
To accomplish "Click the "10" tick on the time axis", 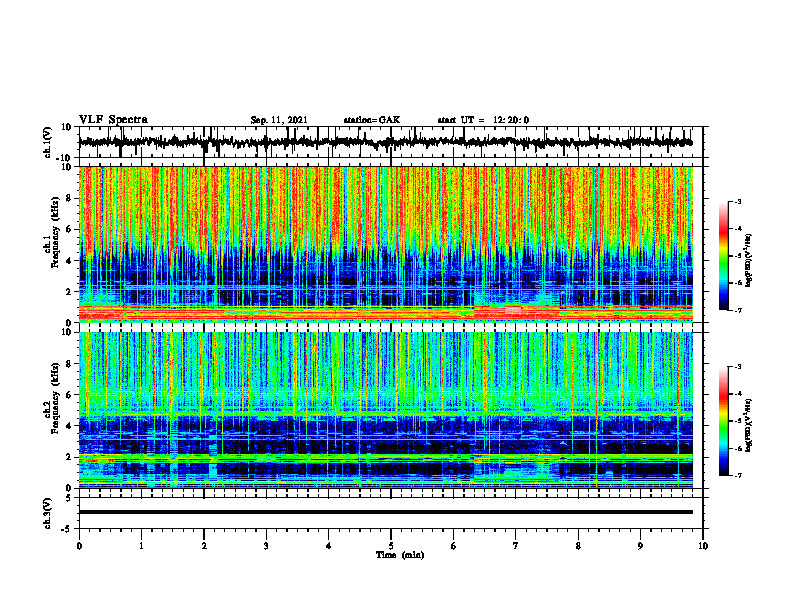I will [703, 546].
